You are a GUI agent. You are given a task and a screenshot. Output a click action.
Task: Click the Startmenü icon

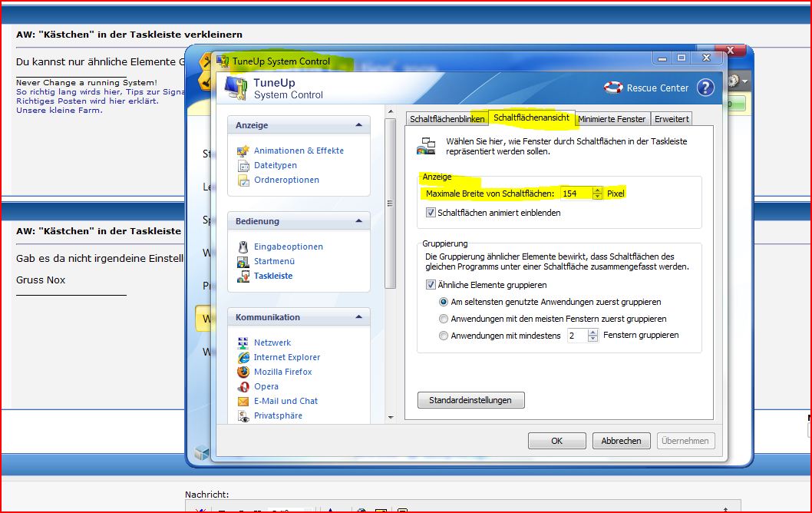[x=243, y=261]
